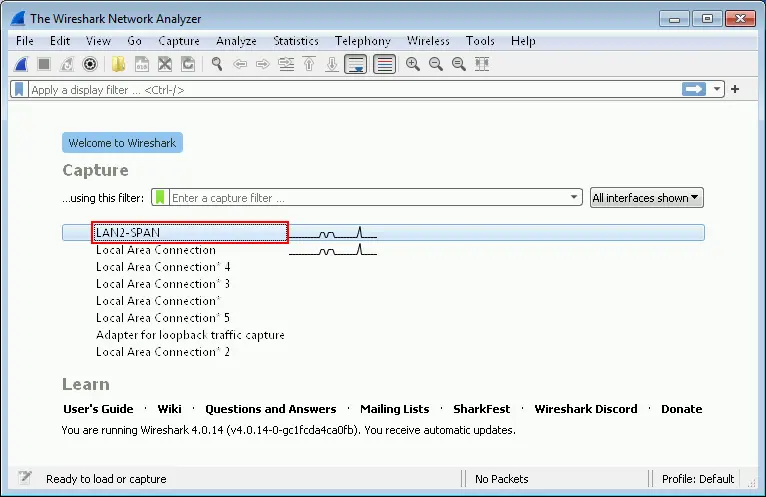Click the find packet magnifier icon

tap(217, 64)
